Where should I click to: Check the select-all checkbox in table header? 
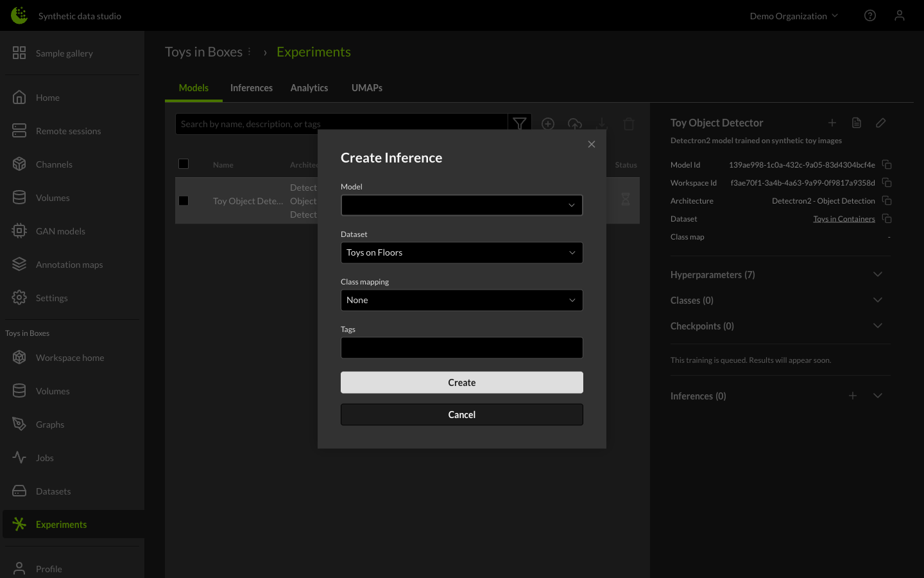coord(184,164)
